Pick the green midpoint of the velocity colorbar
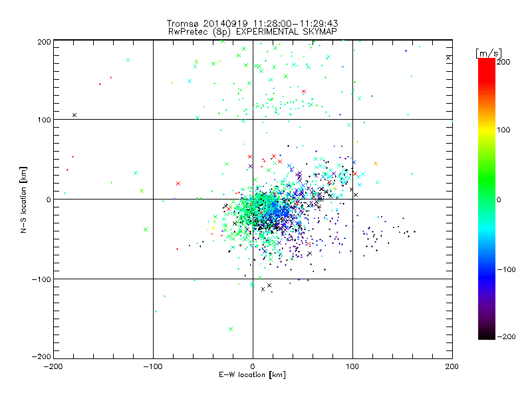 tap(487, 199)
